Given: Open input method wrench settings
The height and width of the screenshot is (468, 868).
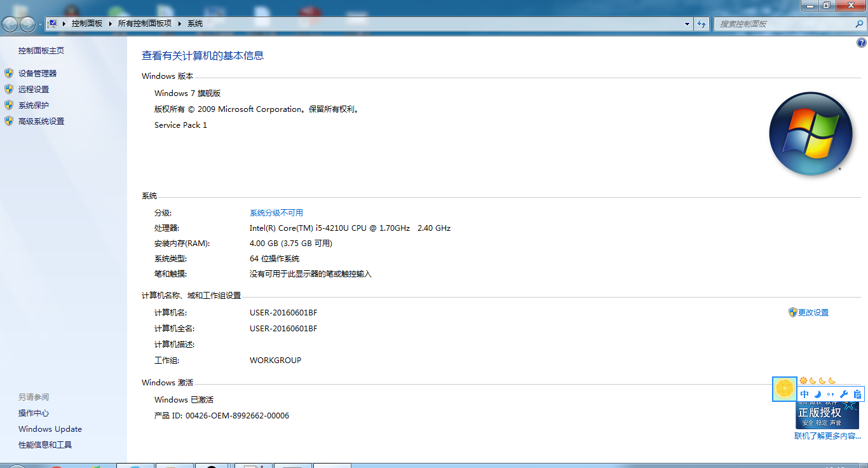Looking at the screenshot, I should coord(844,394).
